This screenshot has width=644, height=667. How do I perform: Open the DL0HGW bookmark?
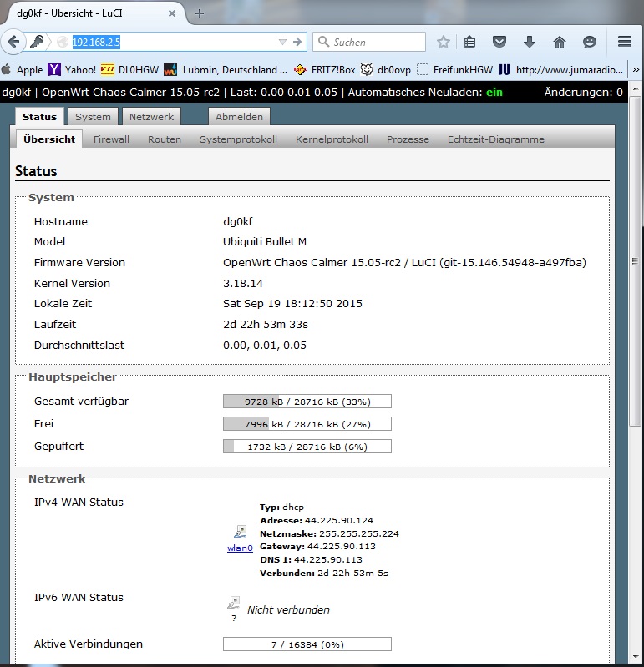coord(129,69)
